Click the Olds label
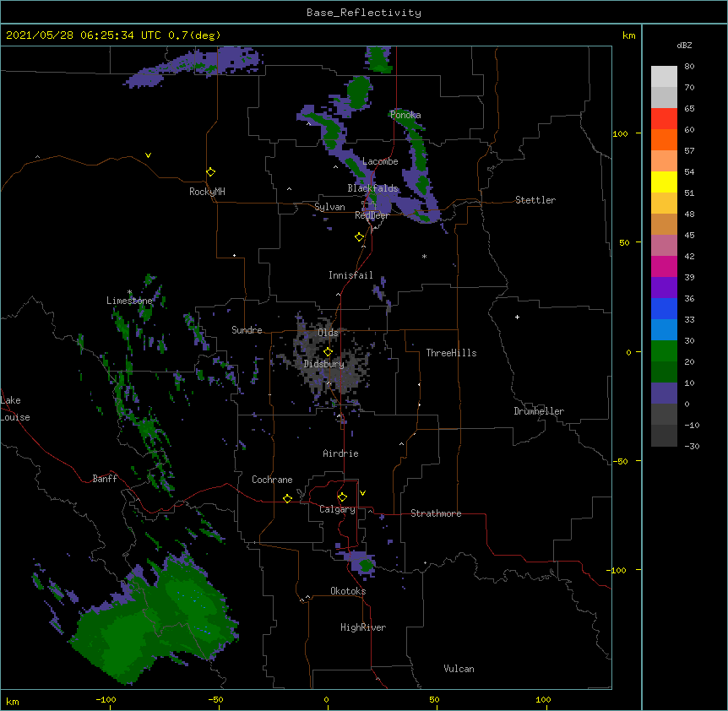This screenshot has width=728, height=711. pos(328,333)
